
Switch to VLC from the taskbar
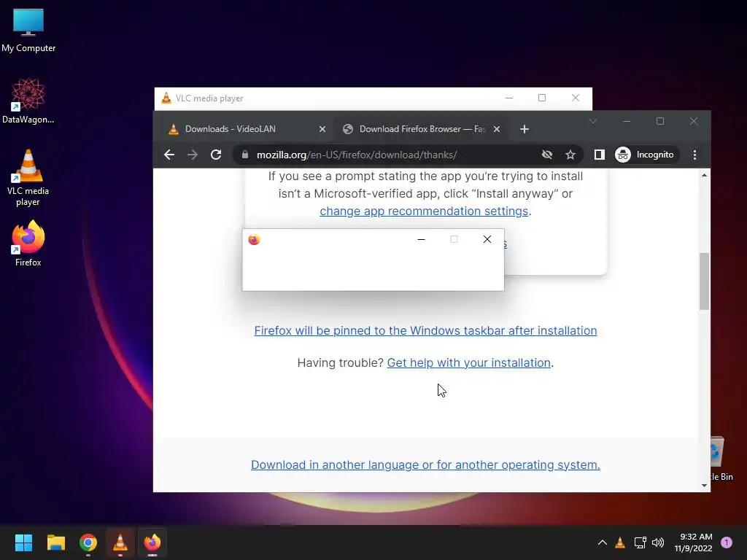pyautogui.click(x=120, y=542)
